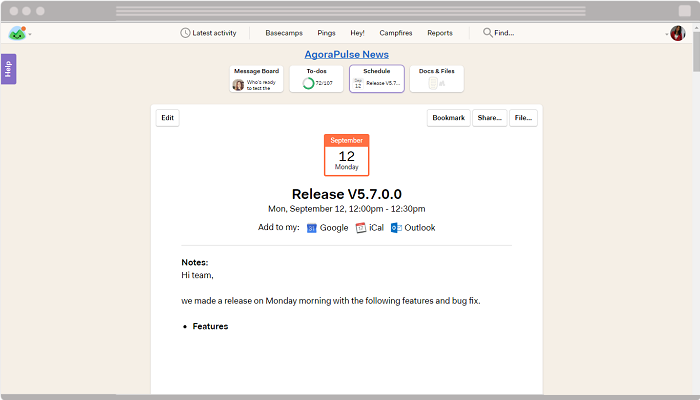The width and height of the screenshot is (700, 400).
Task: Open the Pings menu
Action: tap(326, 33)
